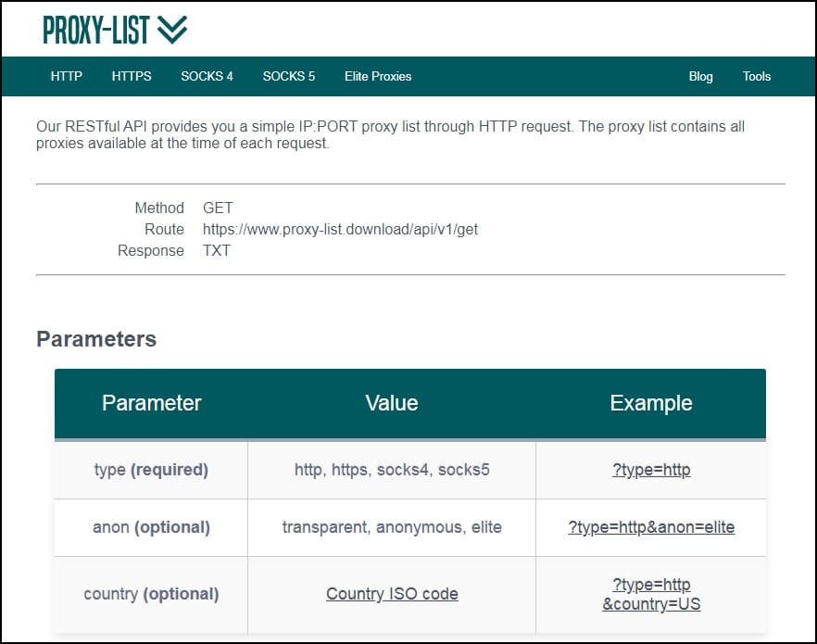
Task: Select the PROXY-LIST wordmark logo
Action: [x=95, y=29]
